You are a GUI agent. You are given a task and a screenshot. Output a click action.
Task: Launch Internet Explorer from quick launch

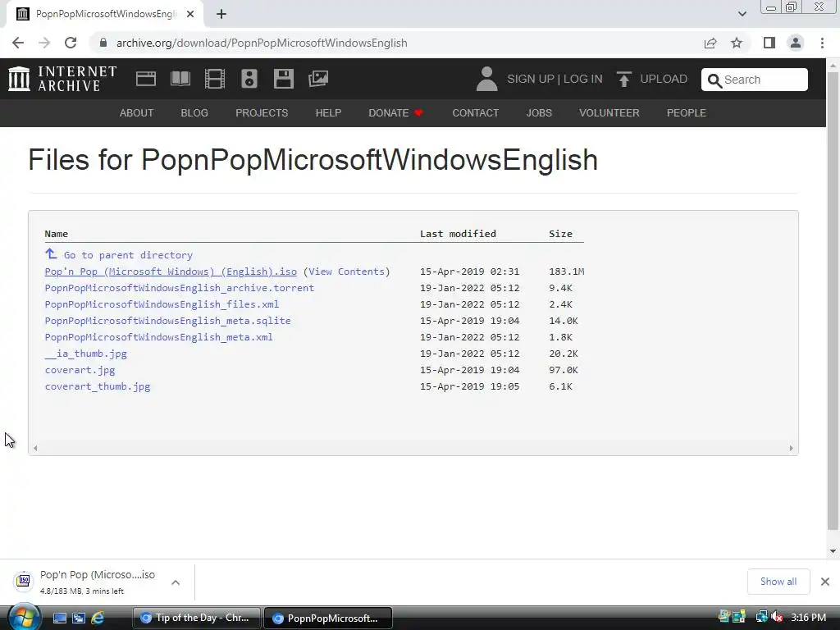point(98,619)
